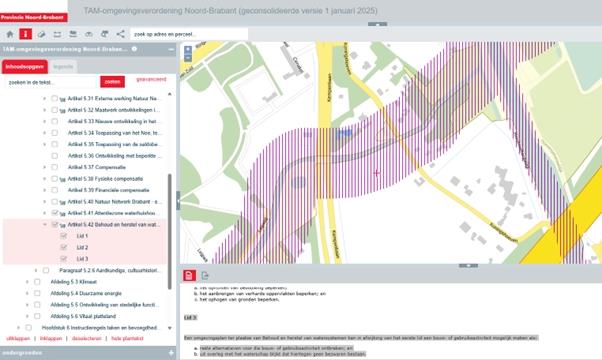Switch to the legenda tab
This screenshot has width=602, height=360.
(63, 67)
